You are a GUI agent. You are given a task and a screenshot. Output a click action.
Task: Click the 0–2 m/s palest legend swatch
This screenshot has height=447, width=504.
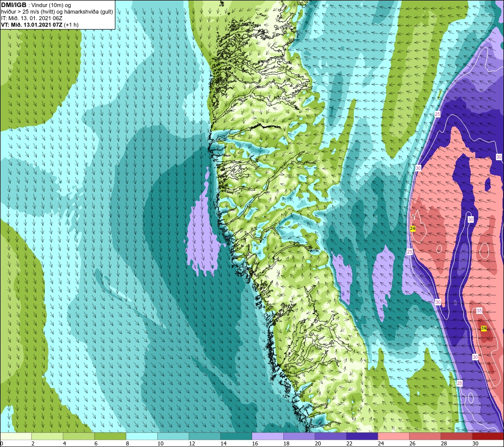point(16,436)
